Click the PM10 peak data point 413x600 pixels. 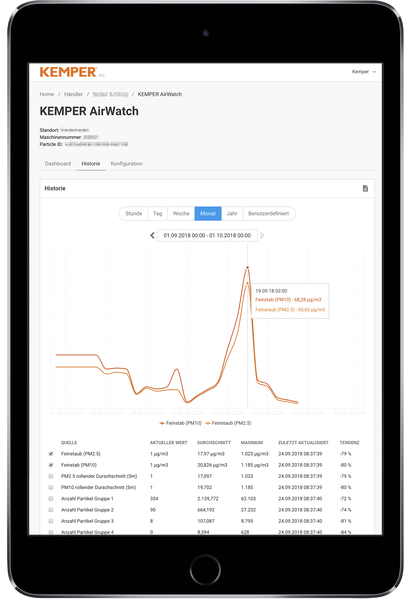click(248, 267)
